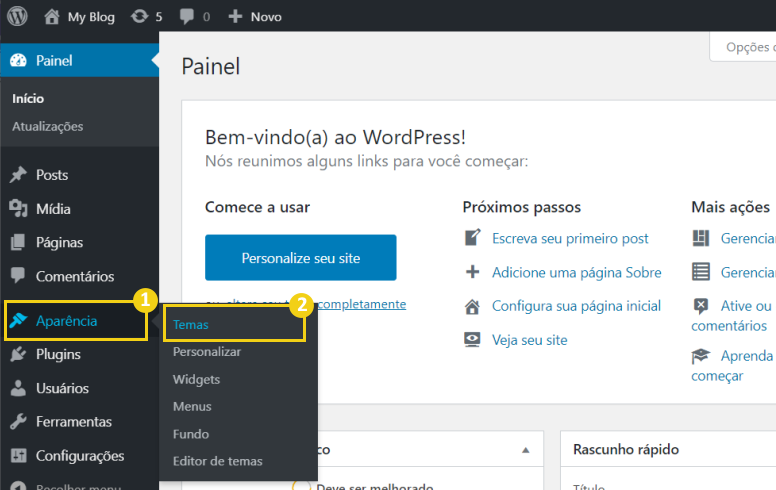Open the Usuários menu label
Image resolution: width=776 pixels, height=490 pixels.
pos(62,388)
